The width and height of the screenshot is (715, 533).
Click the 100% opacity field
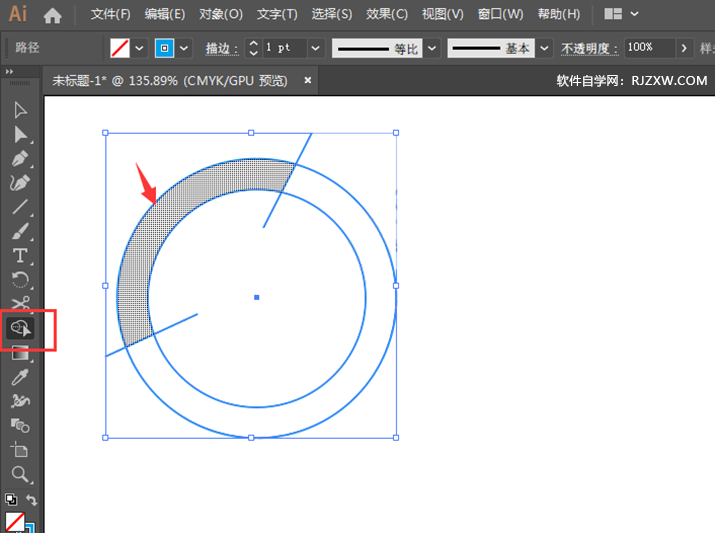(x=648, y=47)
